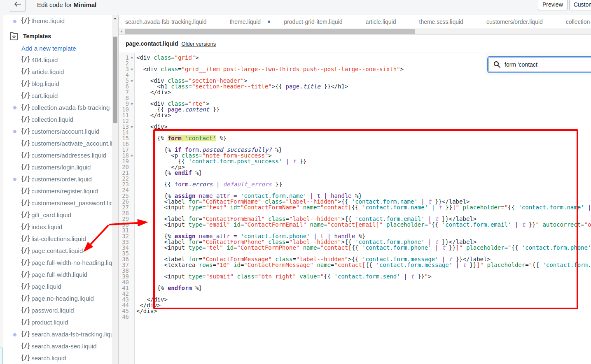
Task: Collapse code fold arrow at line 1
Action: pos(132,58)
